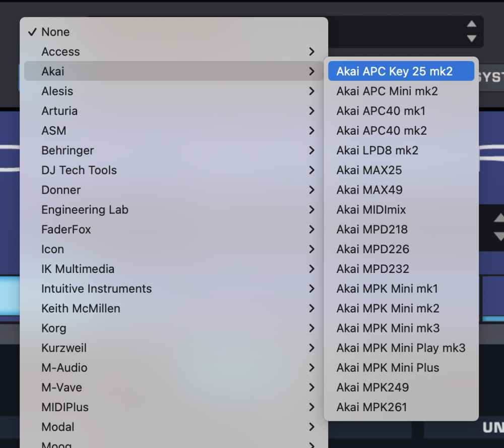Choose Akai MPD226 controller
This screenshot has width=504, height=448.
click(x=401, y=249)
